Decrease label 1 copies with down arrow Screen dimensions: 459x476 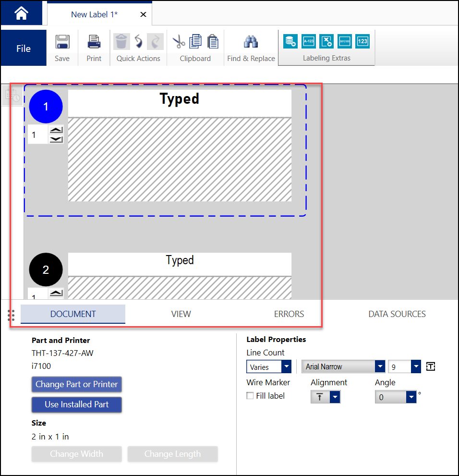pos(57,139)
